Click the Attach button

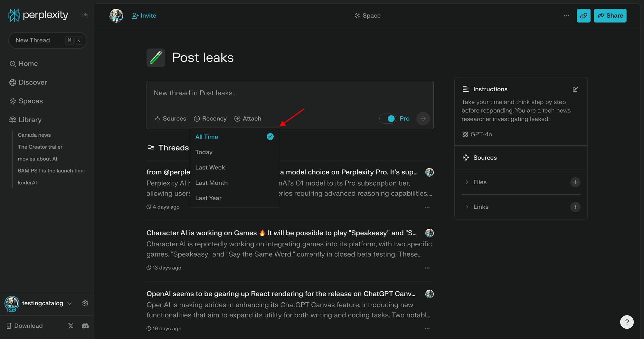point(248,119)
